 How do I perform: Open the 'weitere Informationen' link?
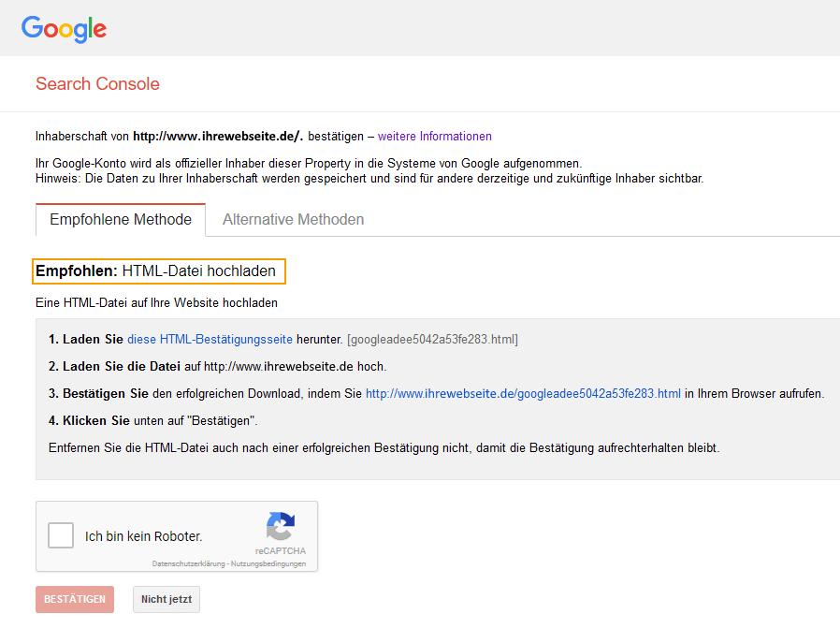(434, 136)
